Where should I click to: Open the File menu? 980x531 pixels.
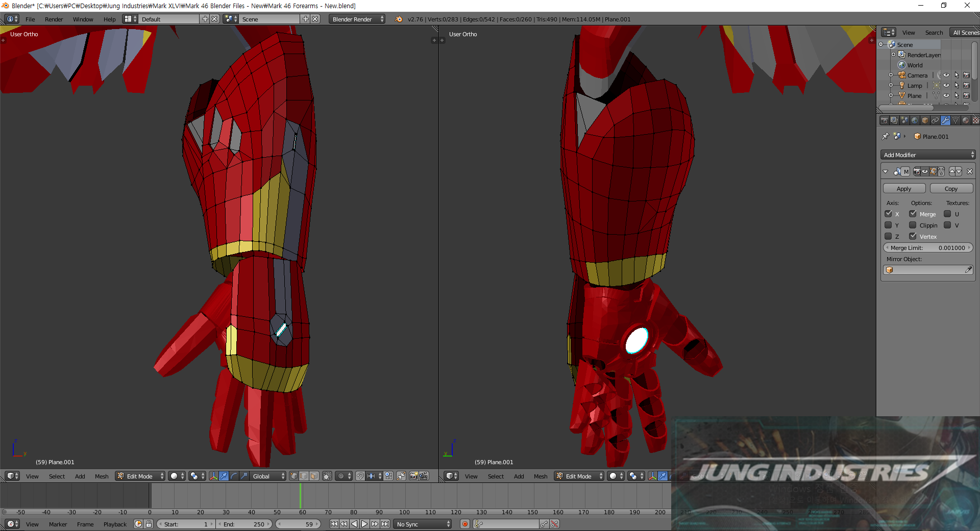point(30,19)
